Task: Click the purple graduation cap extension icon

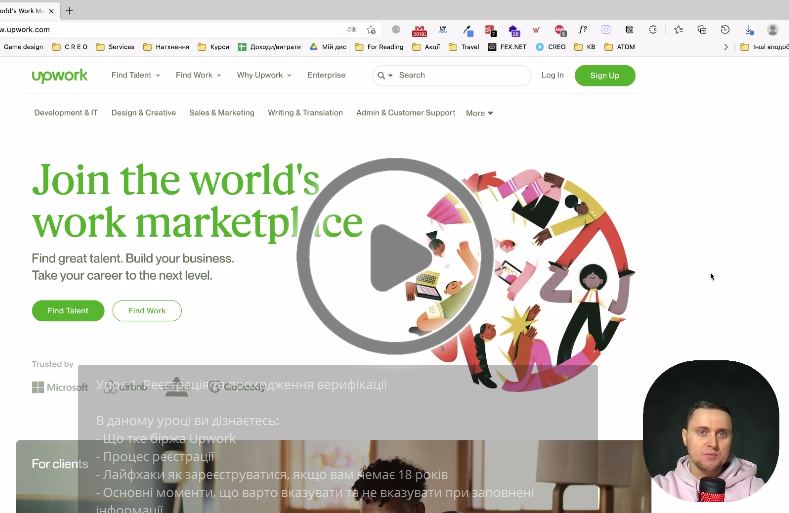Action: [x=513, y=31]
